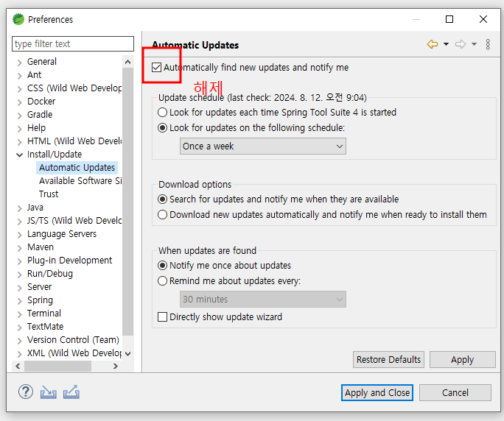
Task: Click the Apply button
Action: 462,360
